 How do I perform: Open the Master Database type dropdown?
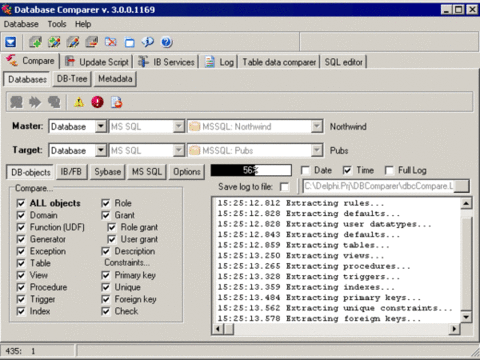101,126
